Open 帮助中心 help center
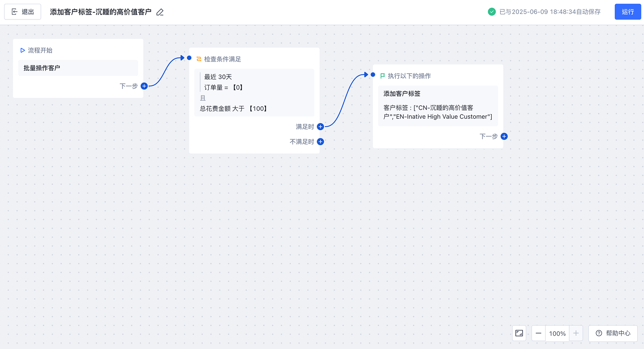The width and height of the screenshot is (644, 349). (613, 333)
